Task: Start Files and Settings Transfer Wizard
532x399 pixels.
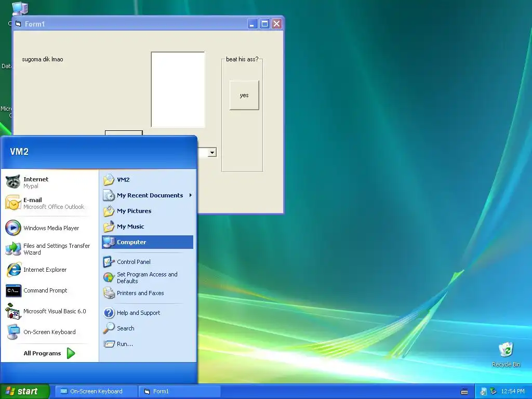Action: pyautogui.click(x=48, y=249)
